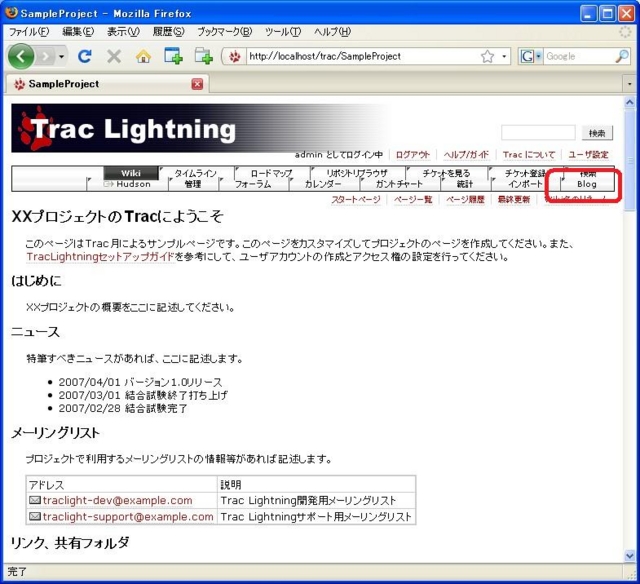Click the magnifier icon in Google search box
640x584 pixels.
point(622,56)
